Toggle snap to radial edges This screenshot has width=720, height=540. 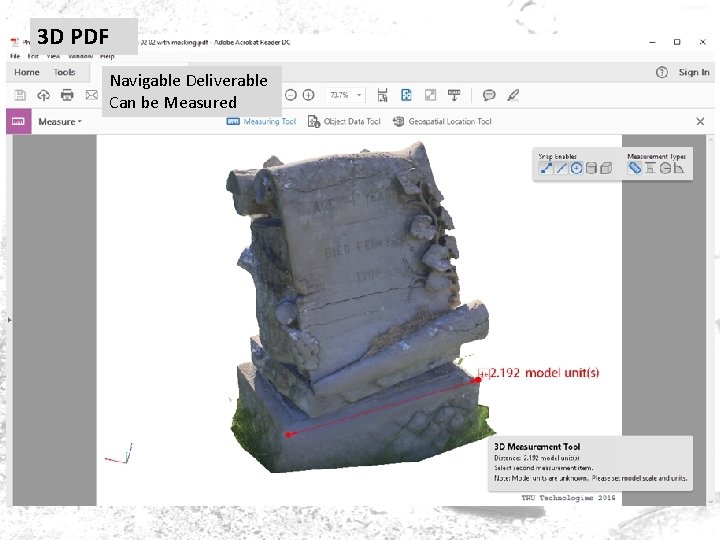coord(576,169)
